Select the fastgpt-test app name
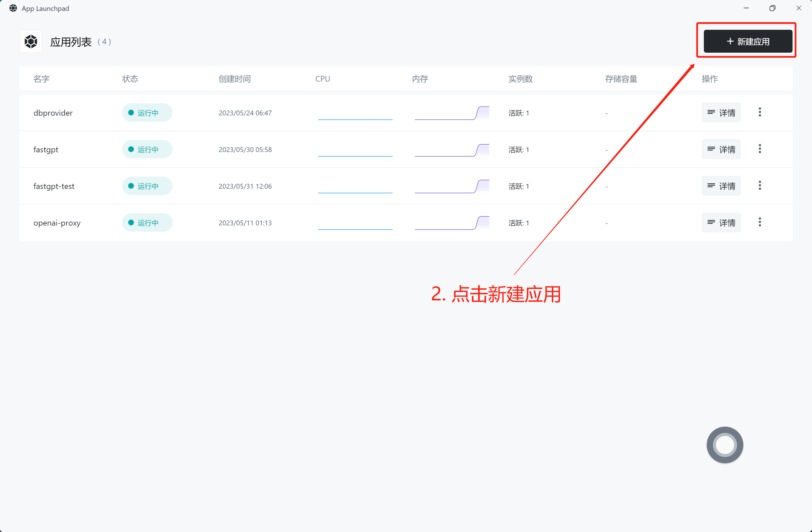The image size is (812, 532). 54,186
